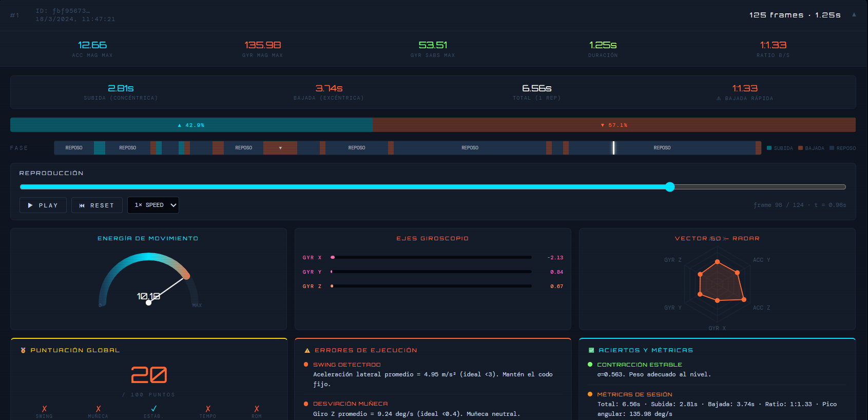Viewport: 868px width, 420px height.
Task: Click the CONTRACCIÓN ESTABLE heading
Action: pyautogui.click(x=640, y=365)
